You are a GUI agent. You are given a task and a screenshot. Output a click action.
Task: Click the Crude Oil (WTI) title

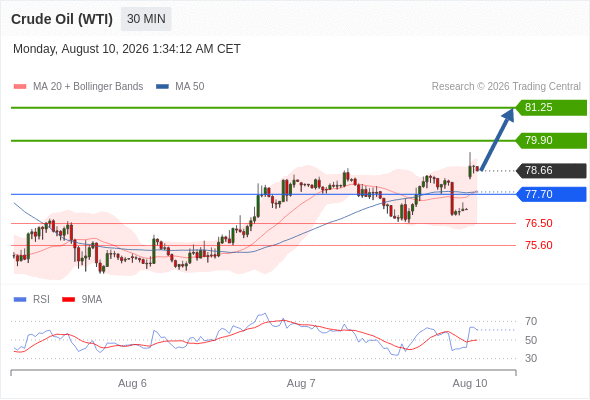point(62,19)
